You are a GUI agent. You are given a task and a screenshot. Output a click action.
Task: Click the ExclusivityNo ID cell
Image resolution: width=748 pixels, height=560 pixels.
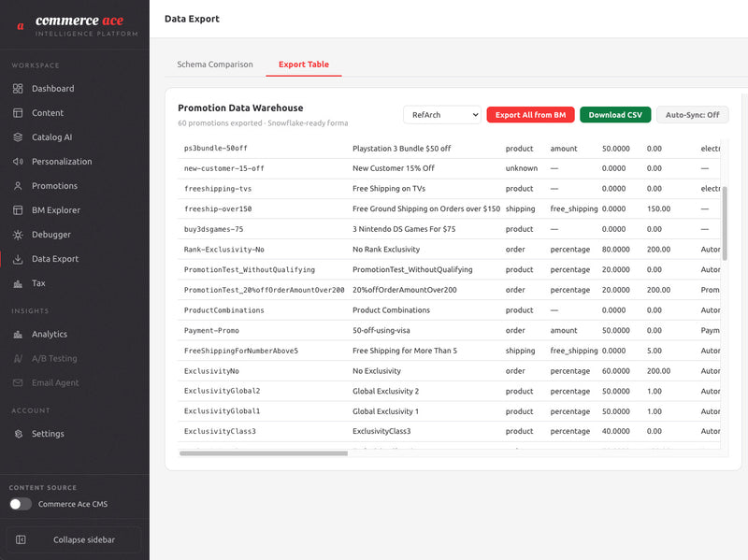pyautogui.click(x=211, y=371)
